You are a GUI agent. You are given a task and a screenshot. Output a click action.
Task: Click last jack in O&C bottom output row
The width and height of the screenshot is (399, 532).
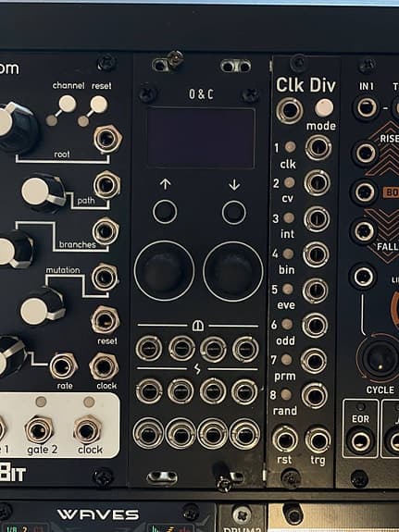[x=244, y=434]
